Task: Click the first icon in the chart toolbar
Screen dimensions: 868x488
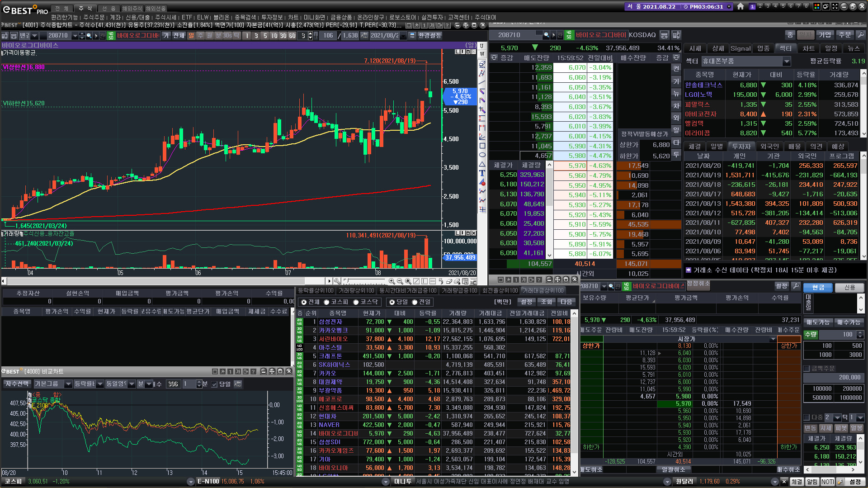Action: 5,35
